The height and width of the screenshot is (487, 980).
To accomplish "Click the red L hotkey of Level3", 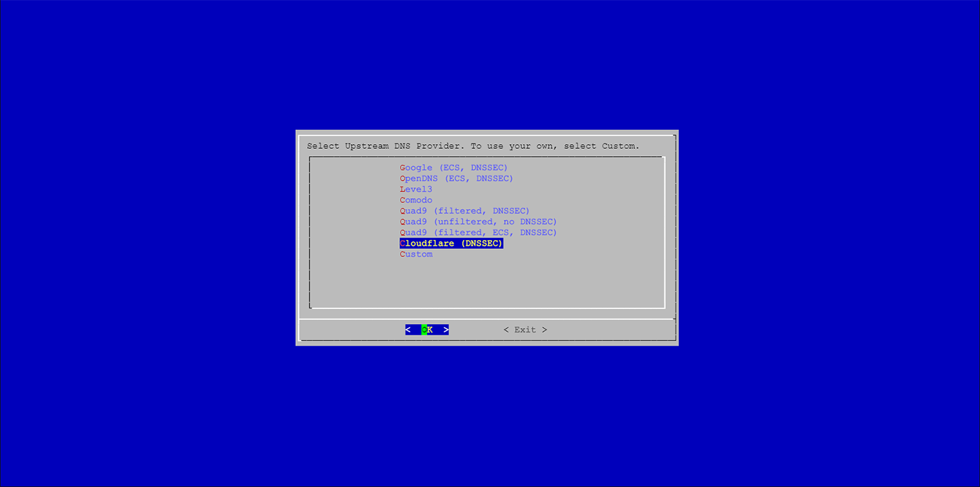I will (x=403, y=189).
